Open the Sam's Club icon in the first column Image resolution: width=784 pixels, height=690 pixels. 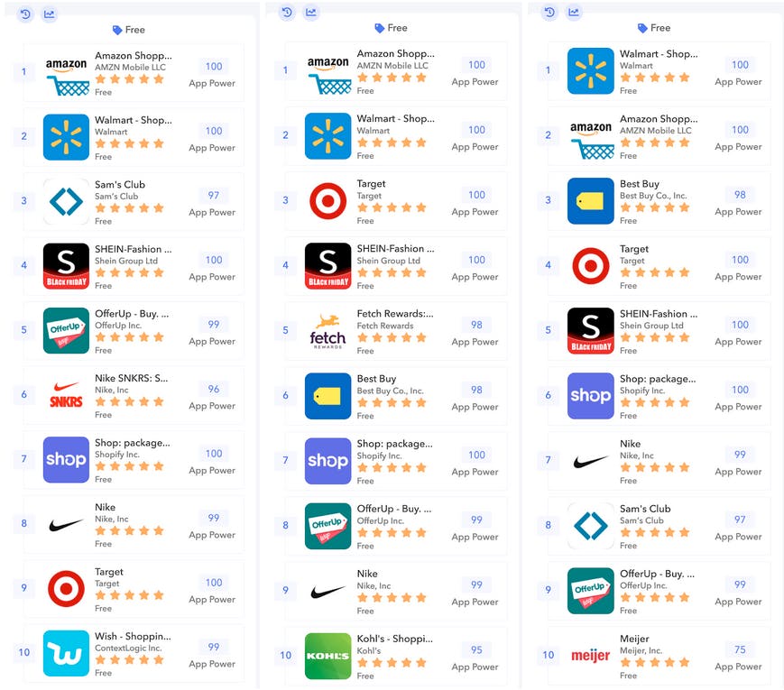[66, 201]
